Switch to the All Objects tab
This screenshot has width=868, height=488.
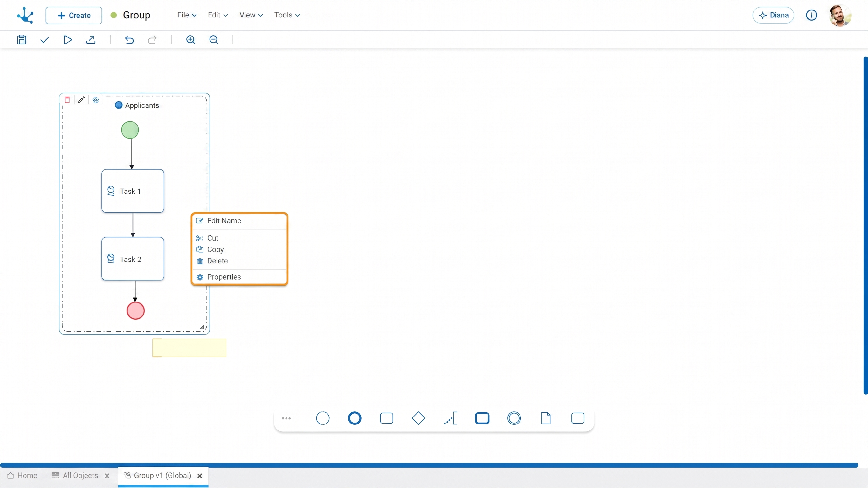click(x=75, y=476)
